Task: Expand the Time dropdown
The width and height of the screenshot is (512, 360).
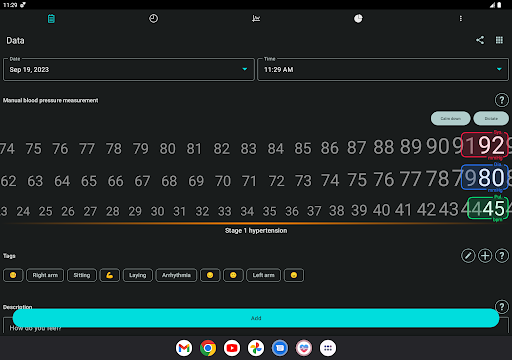Action: click(383, 69)
